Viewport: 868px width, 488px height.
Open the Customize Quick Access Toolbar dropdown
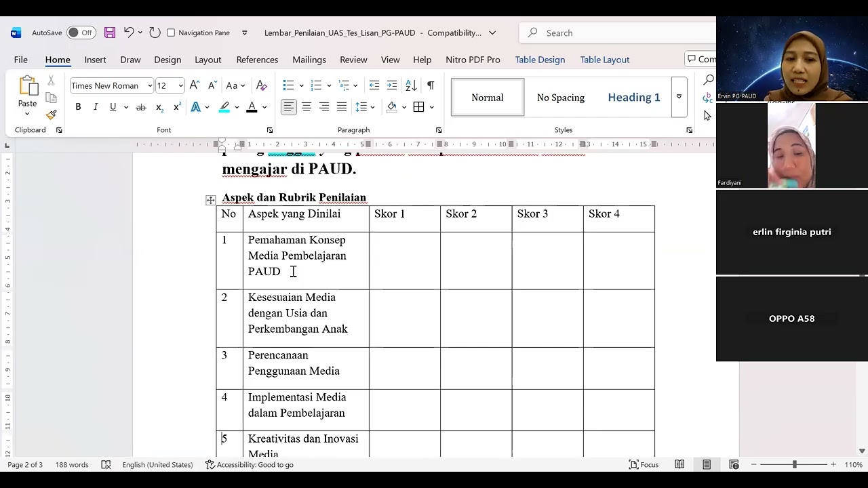245,33
